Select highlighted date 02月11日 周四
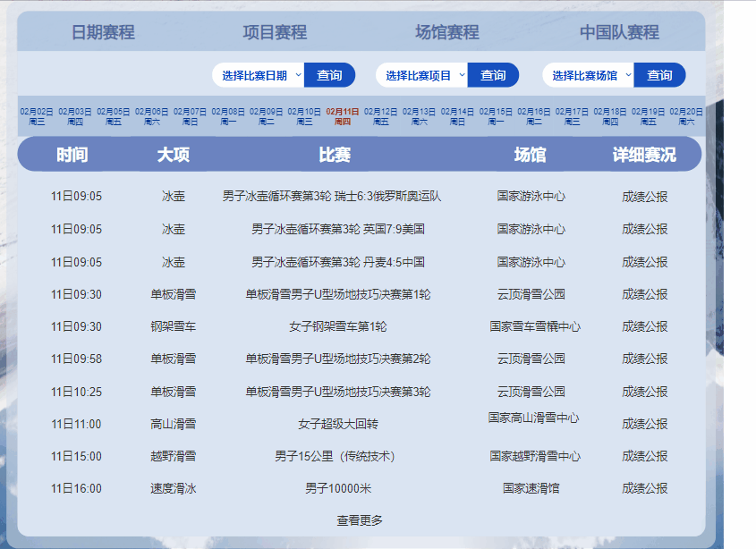The image size is (756, 549). click(x=343, y=116)
